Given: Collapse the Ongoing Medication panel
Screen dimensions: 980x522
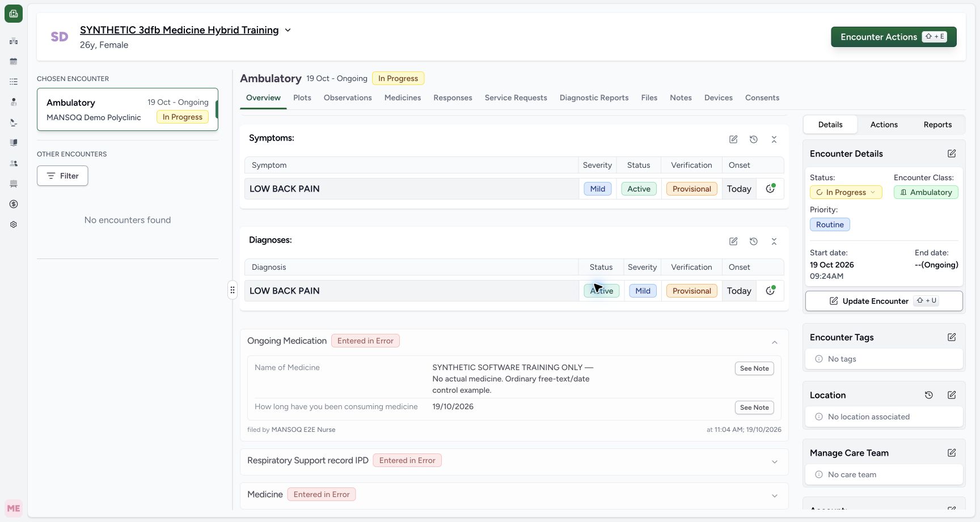Looking at the screenshot, I should [775, 342].
